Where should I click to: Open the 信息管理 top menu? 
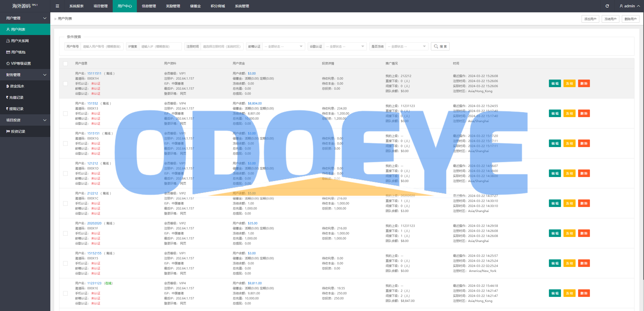click(x=149, y=6)
